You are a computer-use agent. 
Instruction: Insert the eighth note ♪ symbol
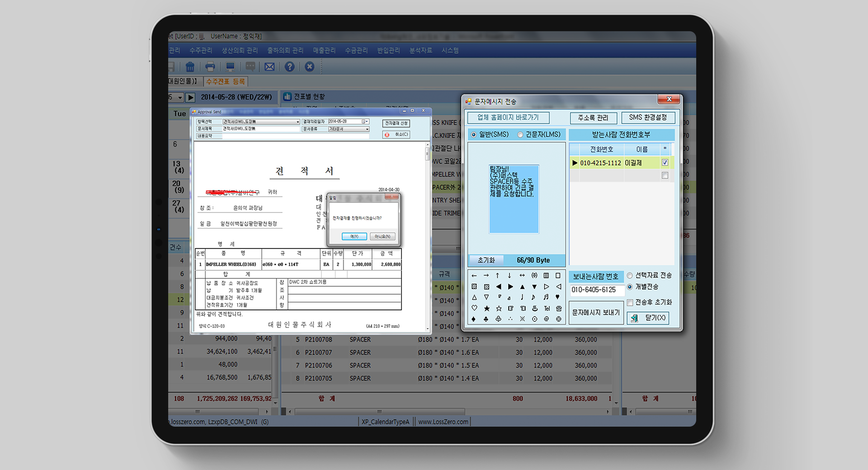pos(533,297)
